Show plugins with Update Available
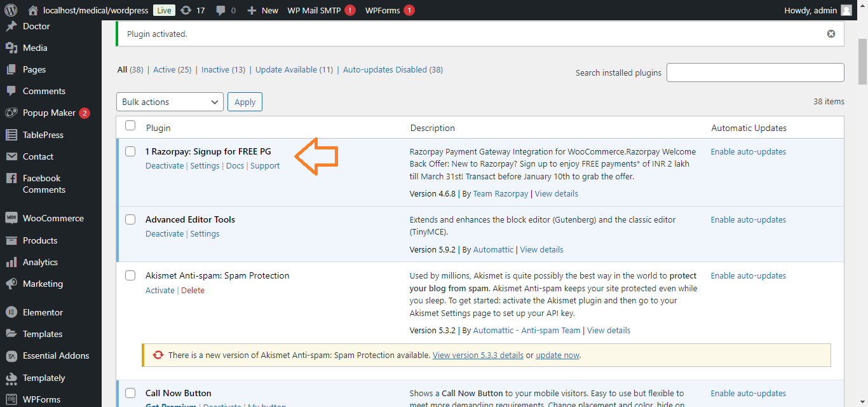The height and width of the screenshot is (407, 868). [294, 70]
